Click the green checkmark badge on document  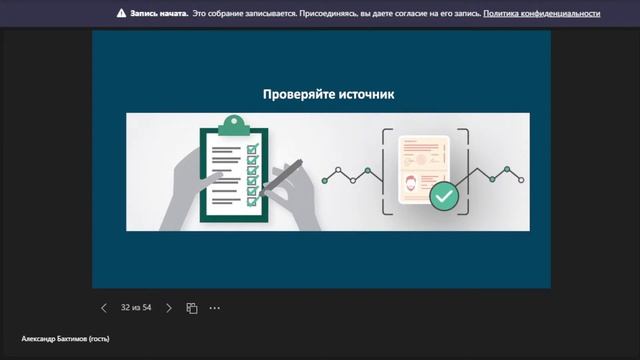point(444,196)
